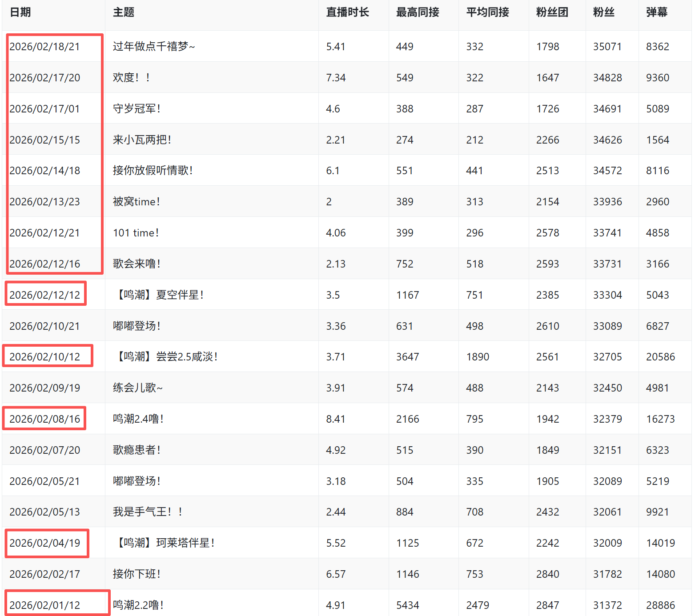Click the 粉丝团 column header

[x=552, y=12]
